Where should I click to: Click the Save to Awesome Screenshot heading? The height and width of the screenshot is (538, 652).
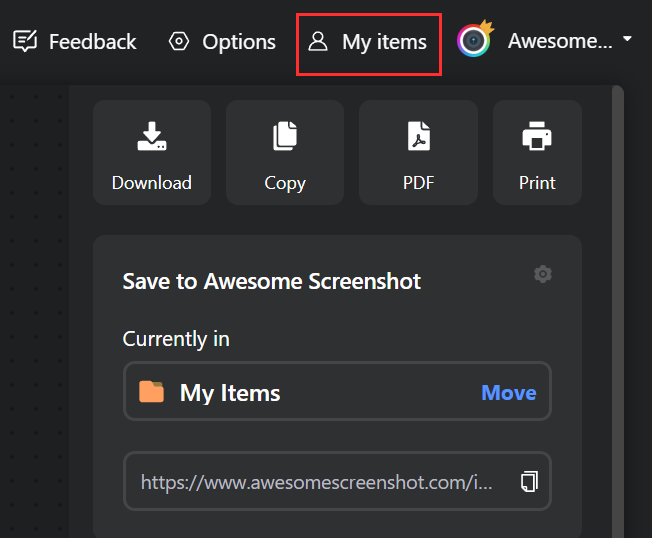click(272, 281)
